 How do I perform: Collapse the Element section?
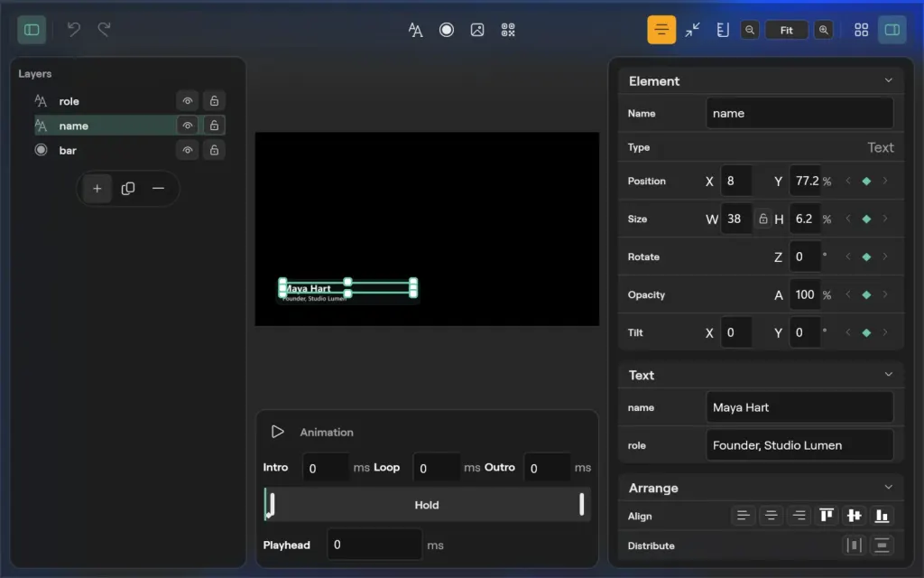click(888, 80)
